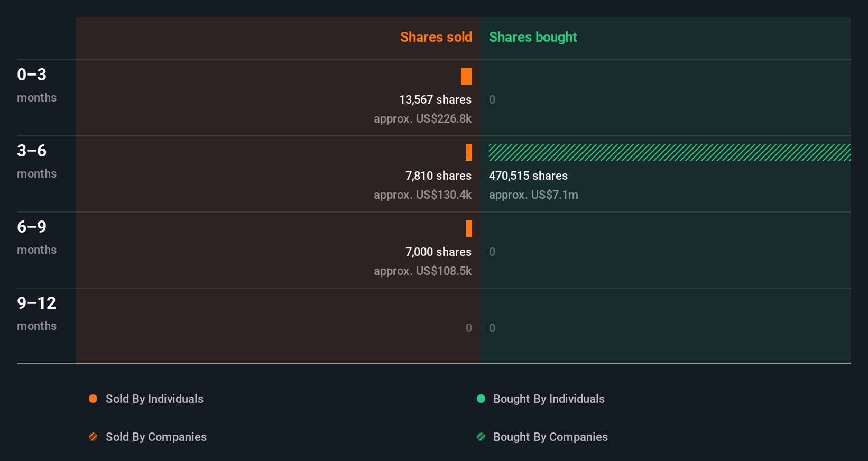This screenshot has height=461, width=868.
Task: Click the approx. US$108.5k value
Action: [422, 271]
